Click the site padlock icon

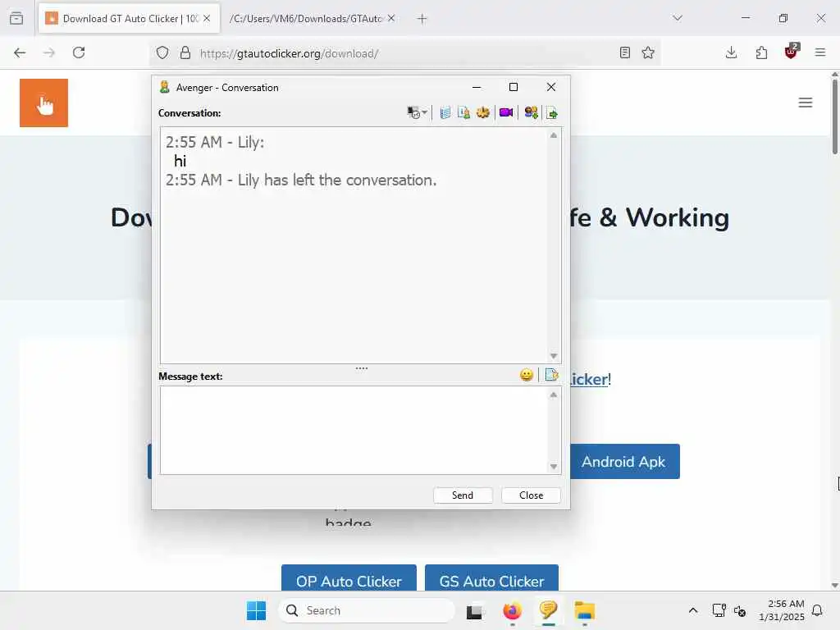[185, 52]
